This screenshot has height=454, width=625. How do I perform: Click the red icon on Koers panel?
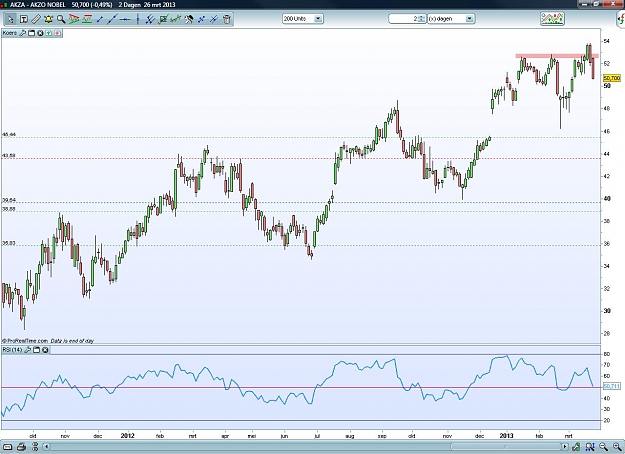(x=57, y=33)
